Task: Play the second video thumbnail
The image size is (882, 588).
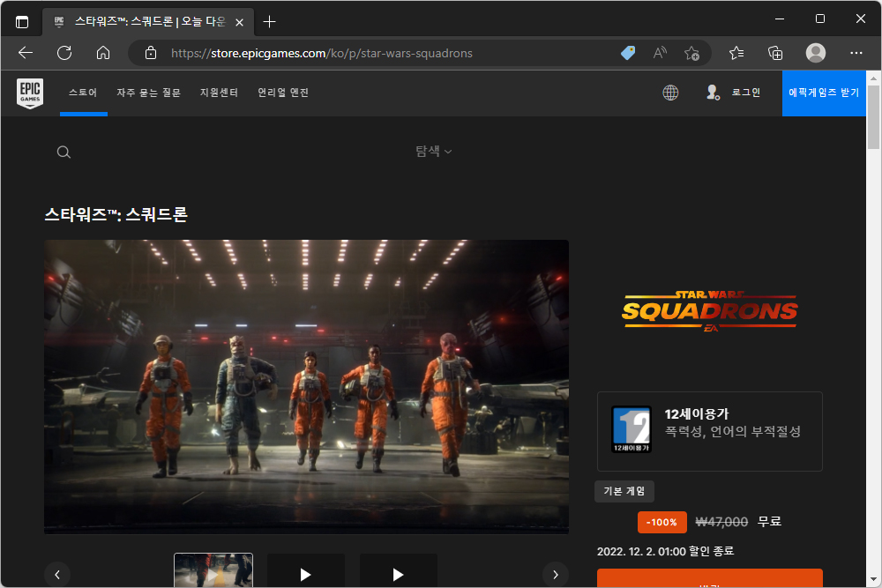Action: click(305, 571)
